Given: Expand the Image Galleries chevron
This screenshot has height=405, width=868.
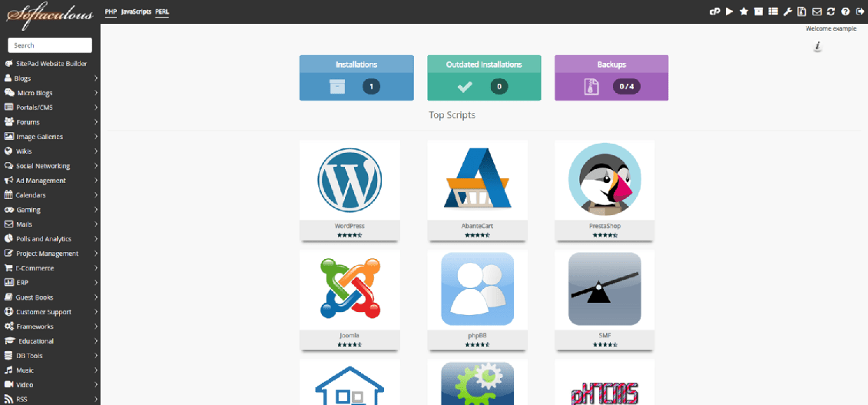Looking at the screenshot, I should coord(96,137).
